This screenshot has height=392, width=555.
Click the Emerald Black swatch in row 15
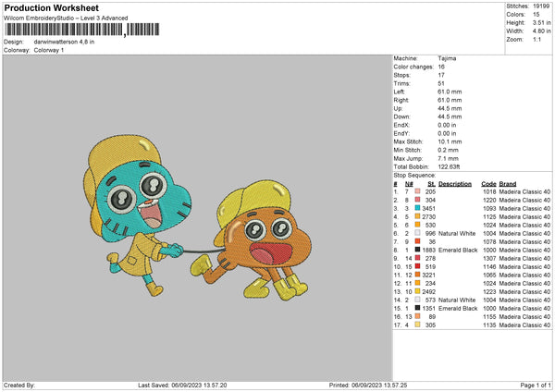click(x=418, y=308)
